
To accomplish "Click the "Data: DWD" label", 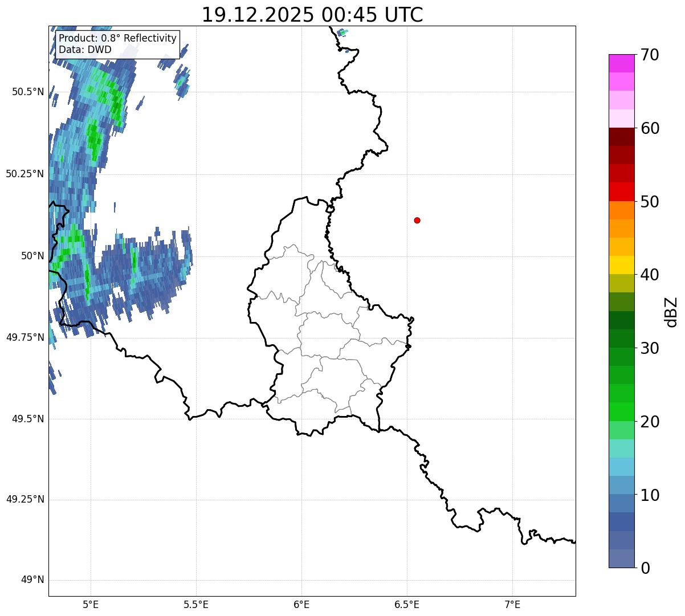I will (x=85, y=50).
